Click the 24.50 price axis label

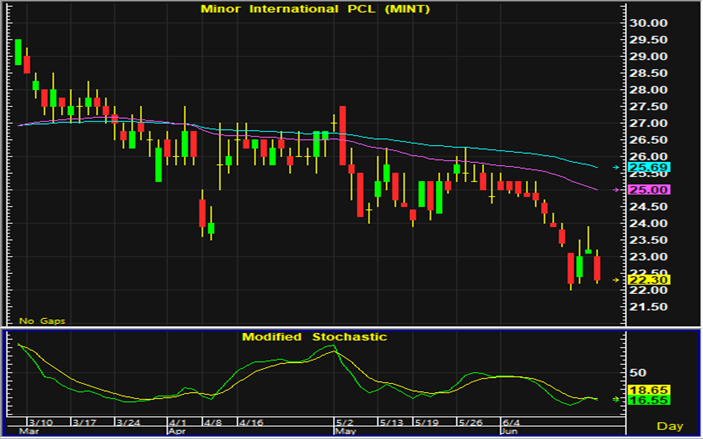point(648,207)
